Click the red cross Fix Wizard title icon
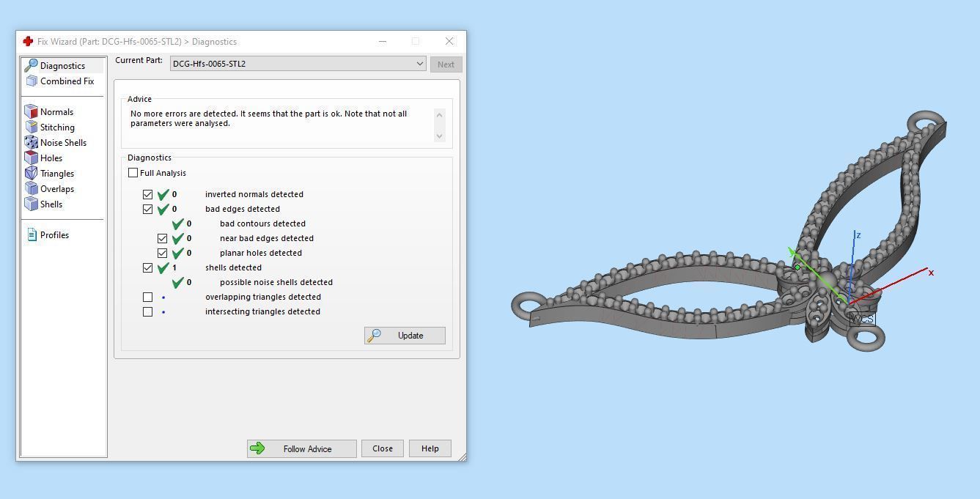The width and height of the screenshot is (980, 499). point(28,41)
